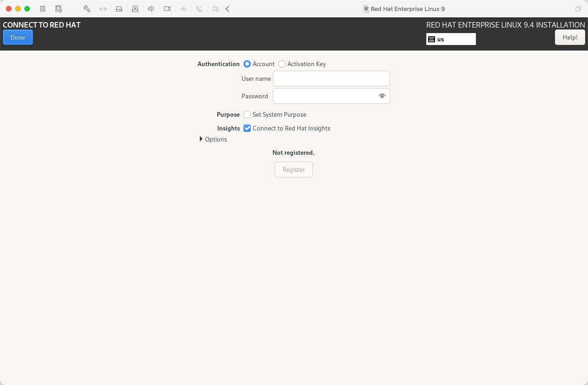Enable the Set System Purpose checkbox
Viewport: 588px width, 385px height.
247,114
